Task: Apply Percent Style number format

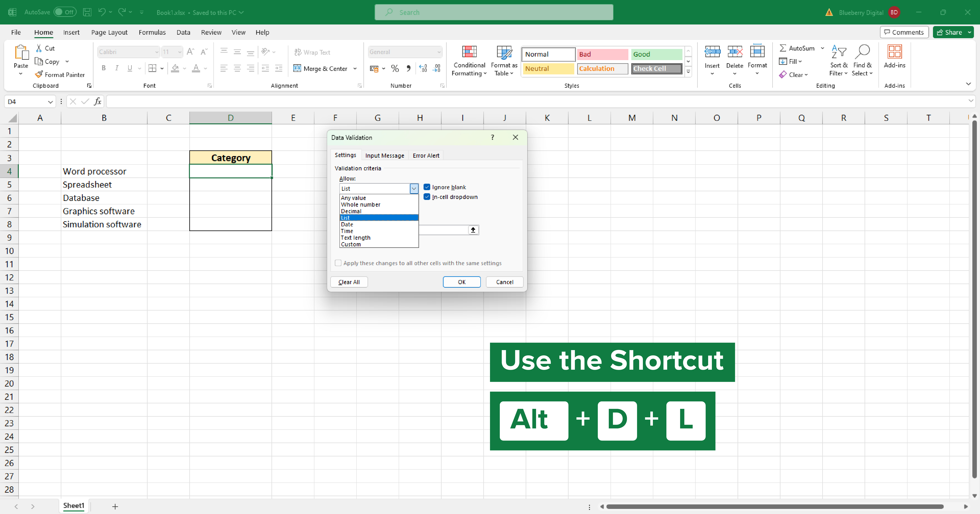Action: [395, 68]
